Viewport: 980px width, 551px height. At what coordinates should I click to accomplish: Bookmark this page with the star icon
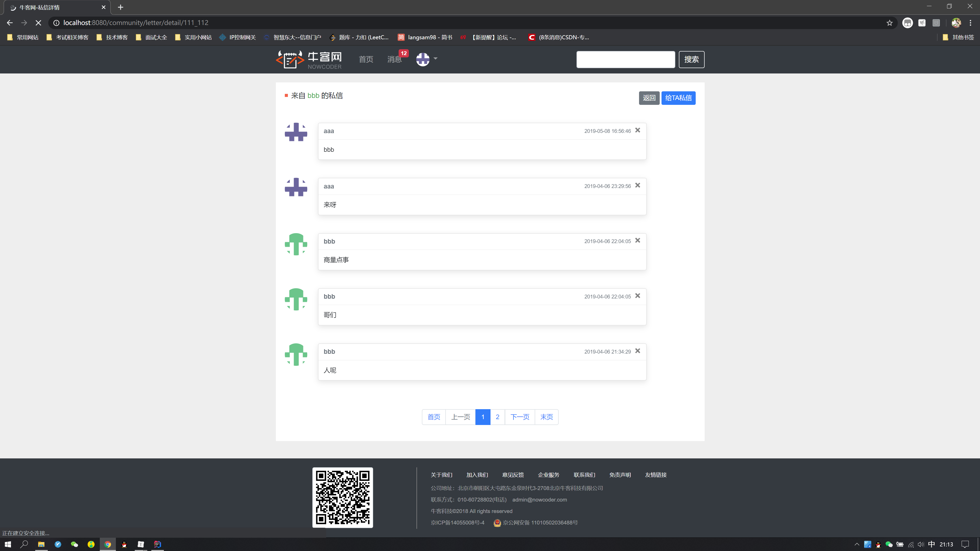point(889,23)
